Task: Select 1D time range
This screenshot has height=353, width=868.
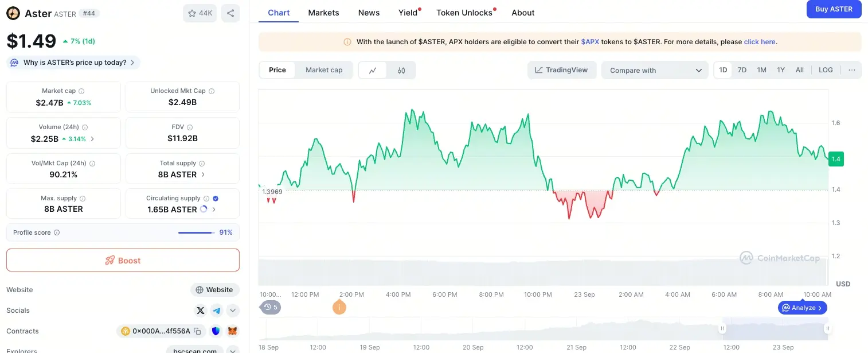Action: tap(723, 70)
